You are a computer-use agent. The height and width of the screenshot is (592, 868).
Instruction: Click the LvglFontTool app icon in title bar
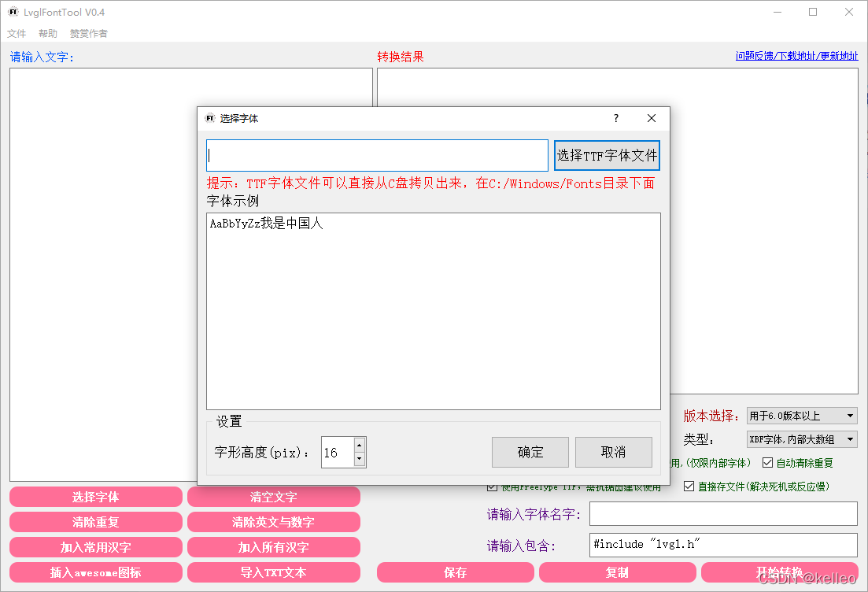13,12
